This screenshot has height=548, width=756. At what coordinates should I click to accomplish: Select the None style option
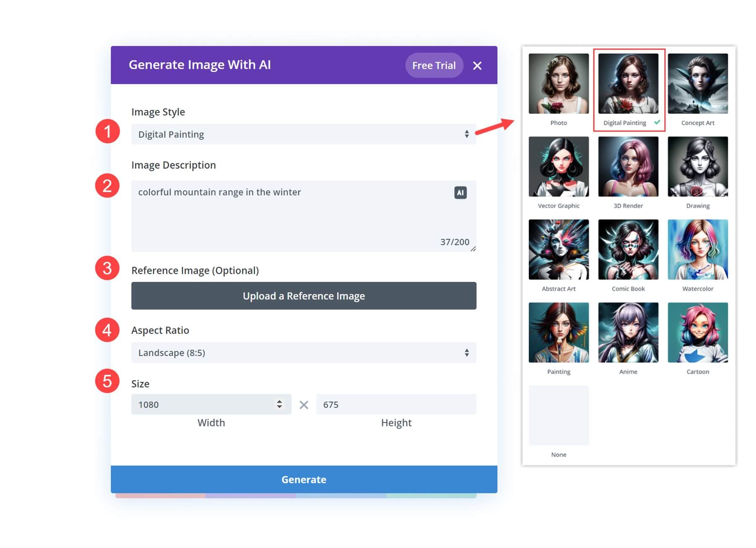(x=559, y=415)
